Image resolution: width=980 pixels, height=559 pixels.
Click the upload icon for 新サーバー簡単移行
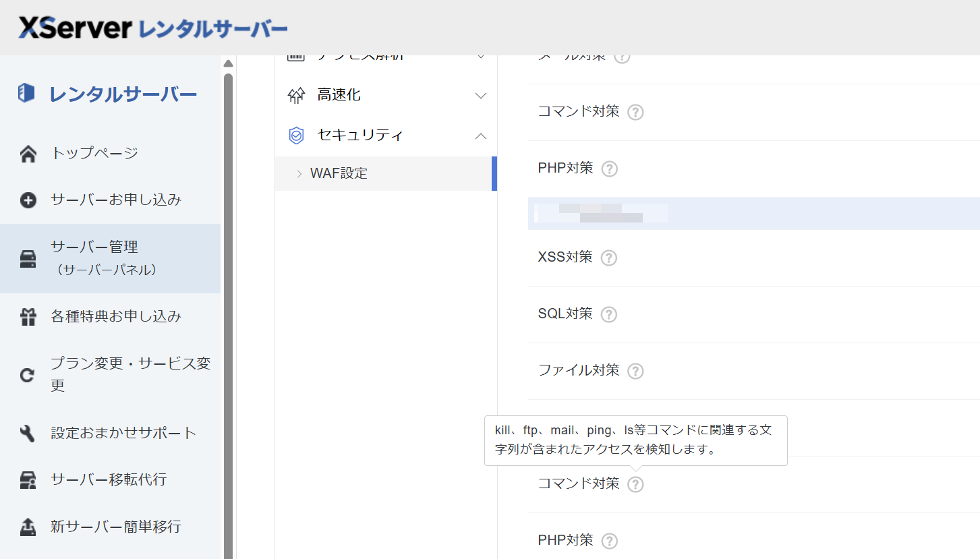pos(28,527)
